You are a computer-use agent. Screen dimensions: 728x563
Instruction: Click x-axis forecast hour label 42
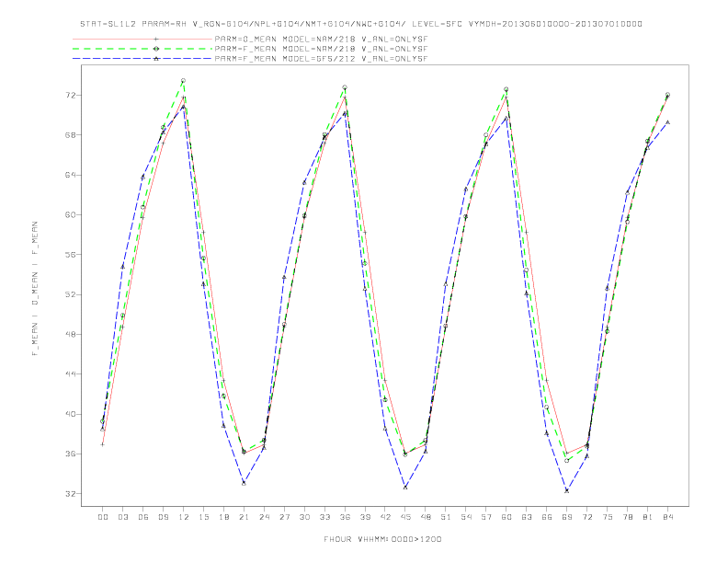click(x=385, y=517)
